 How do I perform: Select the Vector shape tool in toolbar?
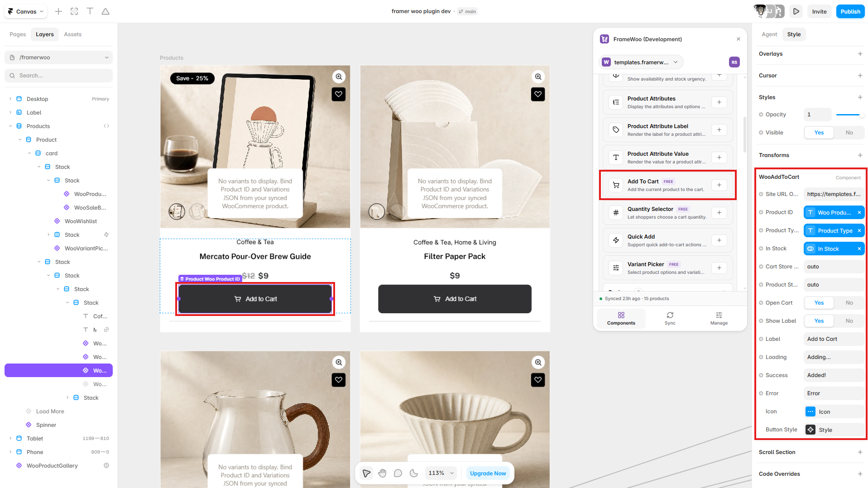click(x=106, y=11)
